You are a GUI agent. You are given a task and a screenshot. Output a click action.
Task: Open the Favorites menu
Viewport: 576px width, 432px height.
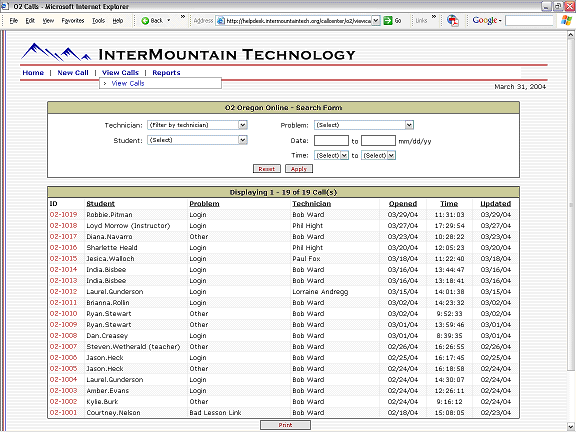click(73, 21)
